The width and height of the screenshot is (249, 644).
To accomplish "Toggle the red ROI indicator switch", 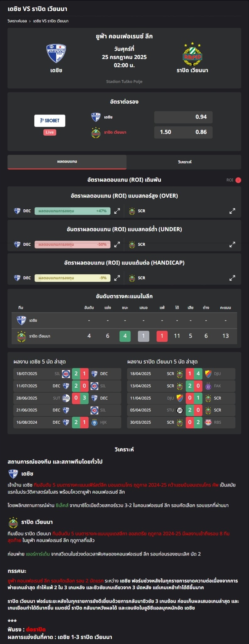I will 238,180.
